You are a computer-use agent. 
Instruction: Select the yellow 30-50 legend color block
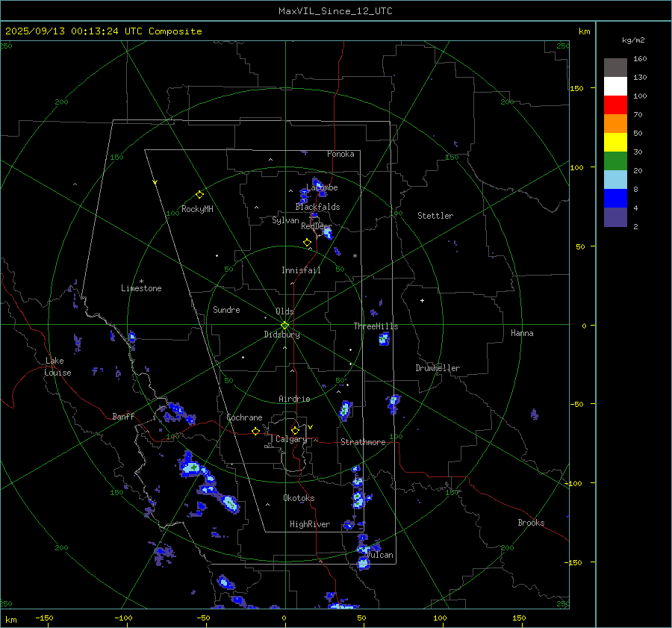(615, 143)
